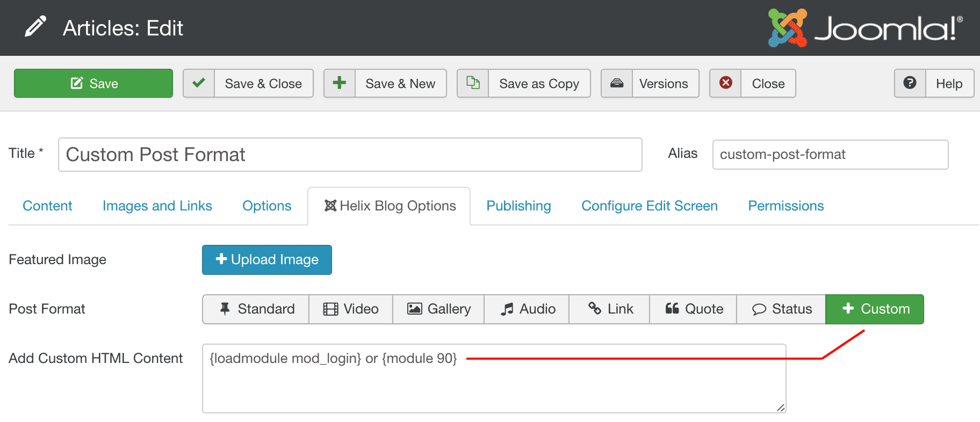Choose the Video post format
This screenshot has width=980, height=422.
(x=351, y=309)
